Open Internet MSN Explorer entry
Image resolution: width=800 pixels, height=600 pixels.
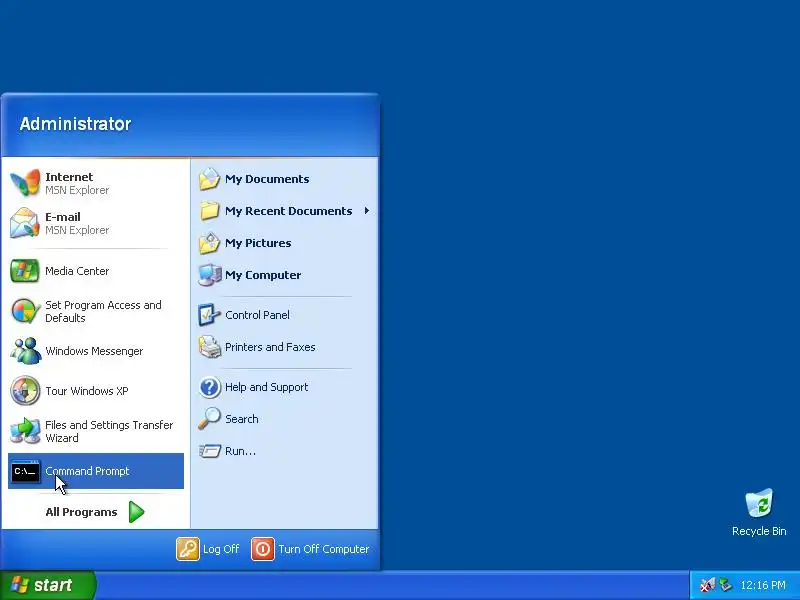click(x=96, y=183)
